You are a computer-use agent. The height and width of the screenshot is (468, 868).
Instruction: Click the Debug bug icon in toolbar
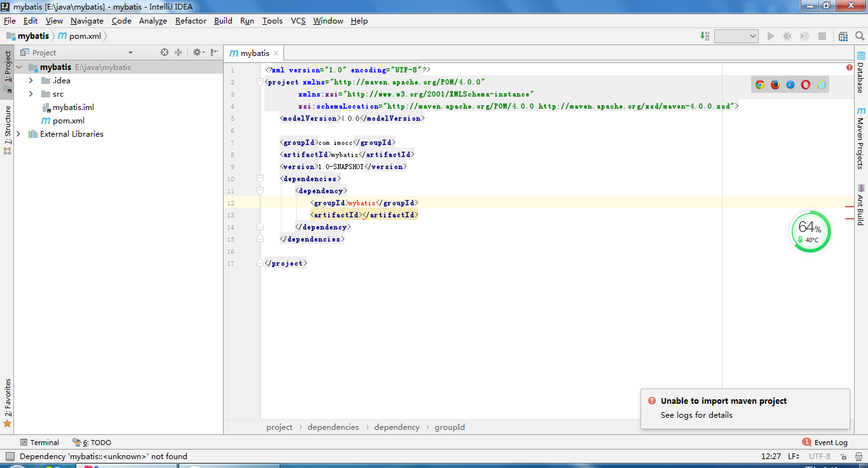[788, 36]
